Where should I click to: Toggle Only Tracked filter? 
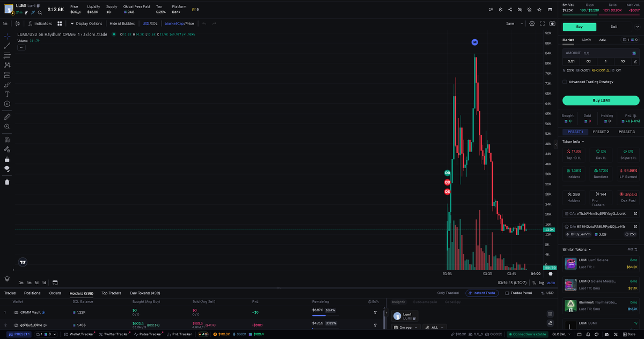pos(449,293)
